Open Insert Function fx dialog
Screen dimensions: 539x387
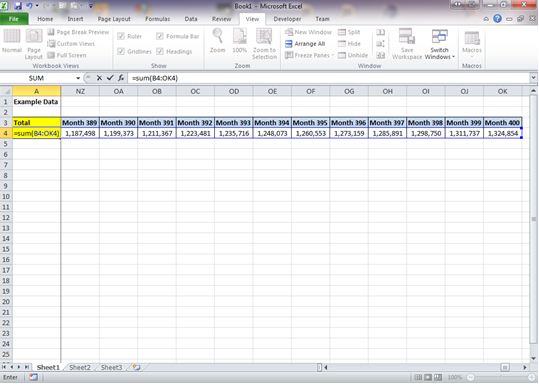point(121,78)
